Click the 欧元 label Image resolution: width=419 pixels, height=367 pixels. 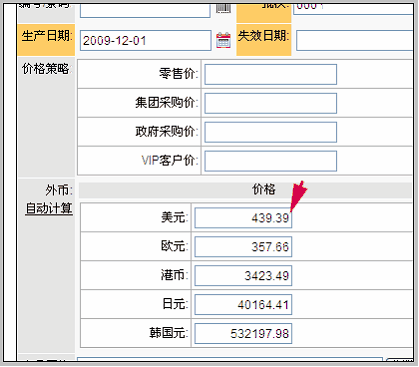click(175, 246)
